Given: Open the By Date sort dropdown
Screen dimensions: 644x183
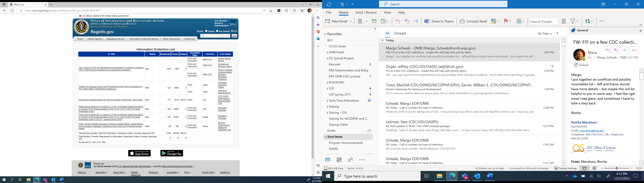Looking at the screenshot, I should [545, 34].
